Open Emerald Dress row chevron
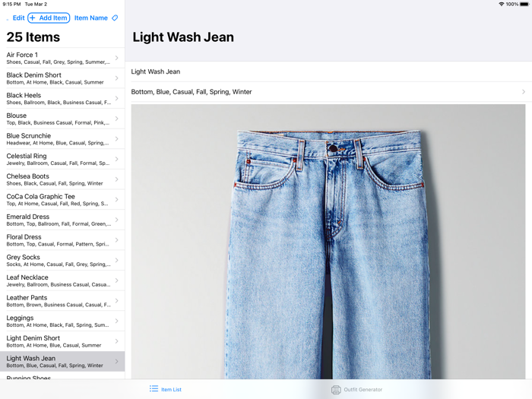 point(117,220)
